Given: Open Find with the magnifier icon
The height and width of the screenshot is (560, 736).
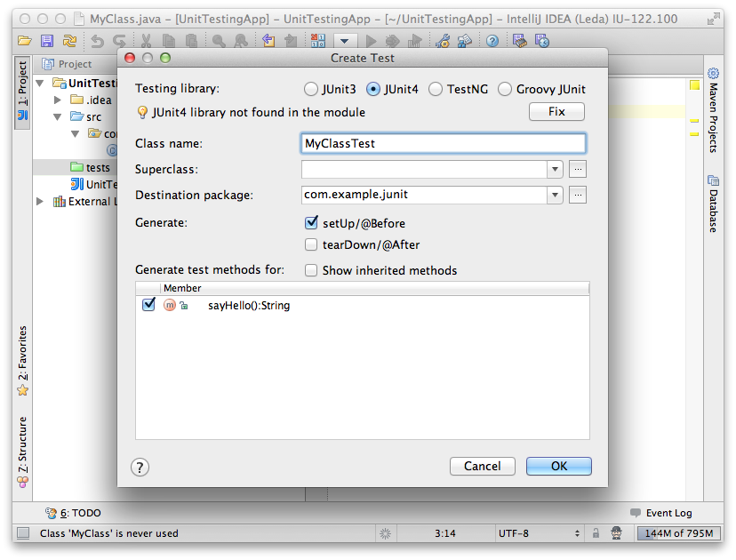Looking at the screenshot, I should [x=219, y=41].
